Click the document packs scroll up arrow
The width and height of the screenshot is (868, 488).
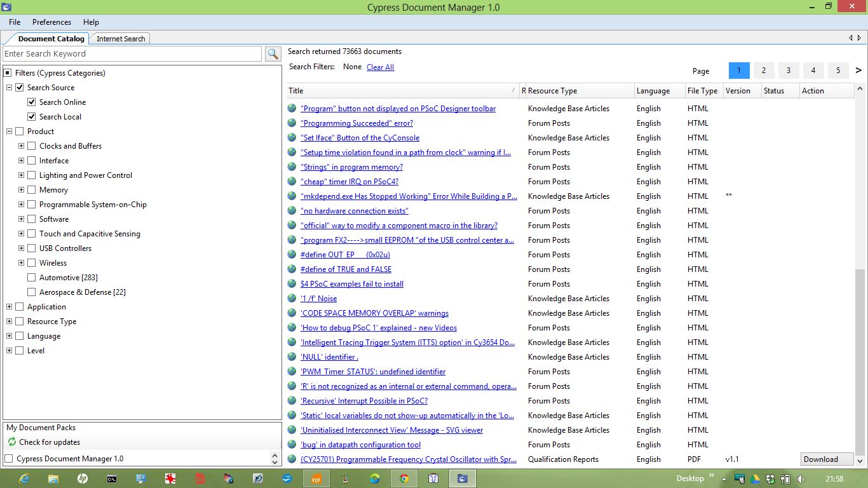[x=275, y=455]
